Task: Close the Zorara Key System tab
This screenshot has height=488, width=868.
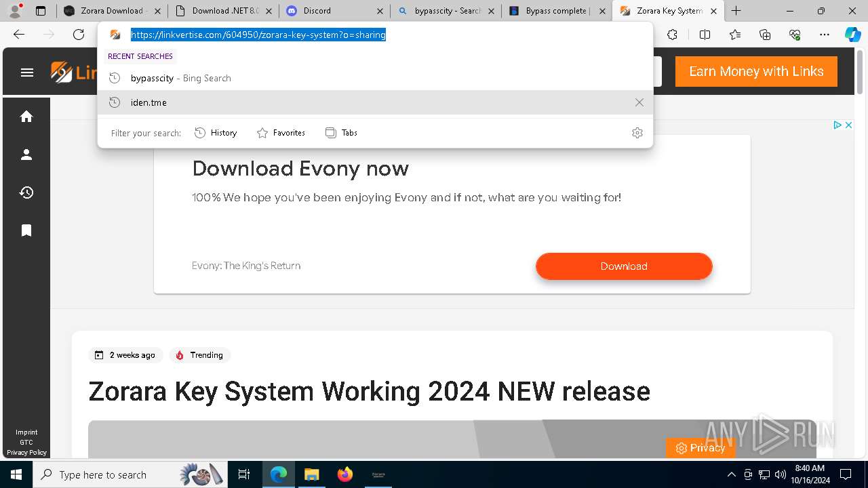Action: coord(713,11)
